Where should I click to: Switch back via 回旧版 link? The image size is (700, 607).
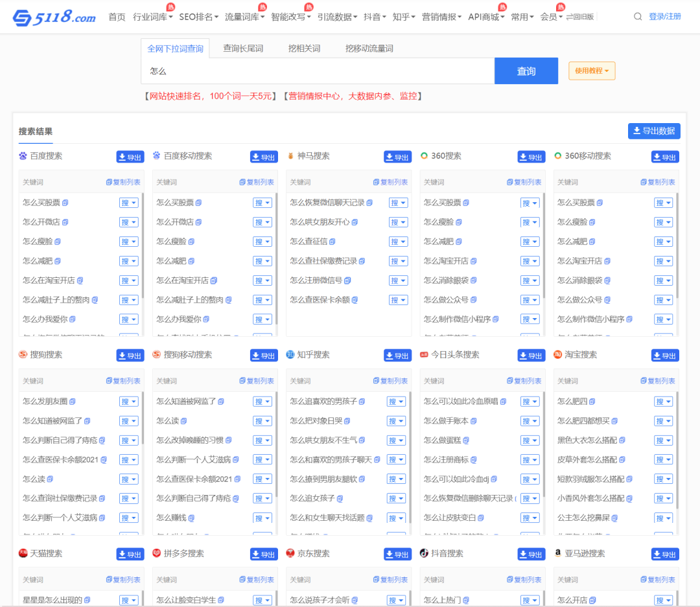(580, 17)
